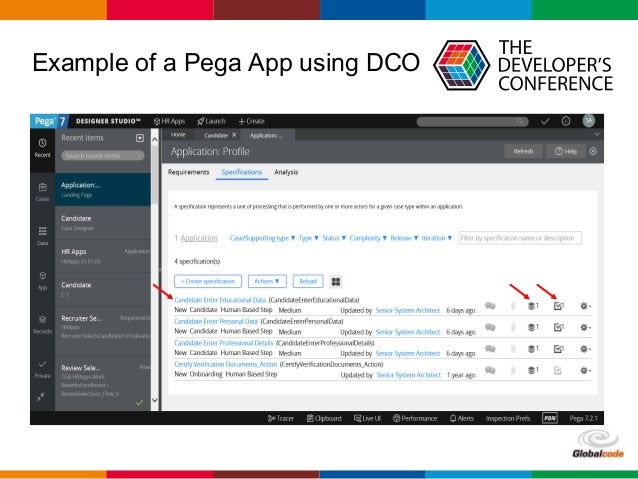Screen dimensions: 638x479
Task: Click the circular icon right of Help
Action: pos(593,151)
